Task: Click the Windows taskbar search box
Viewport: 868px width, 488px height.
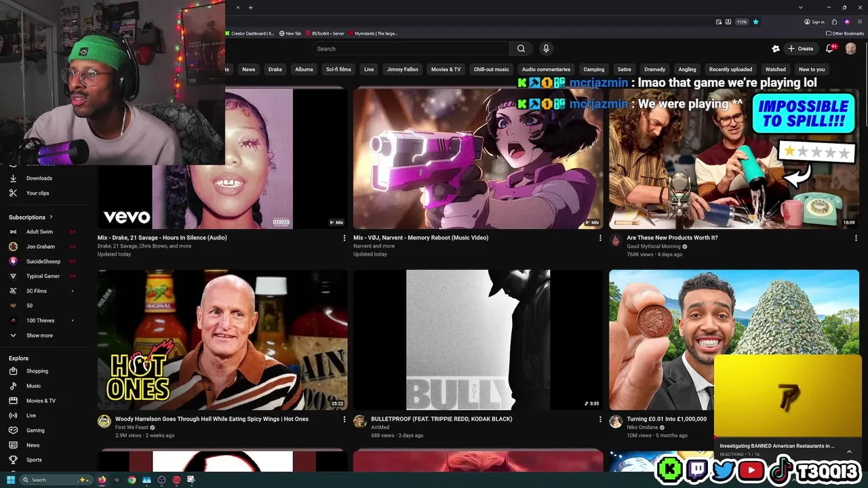Action: click(56, 480)
